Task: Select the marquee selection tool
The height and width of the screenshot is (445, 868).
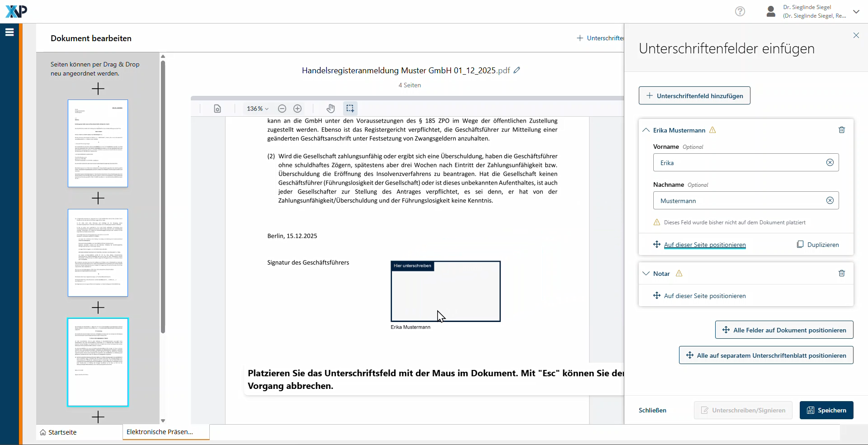Action: 350,109
